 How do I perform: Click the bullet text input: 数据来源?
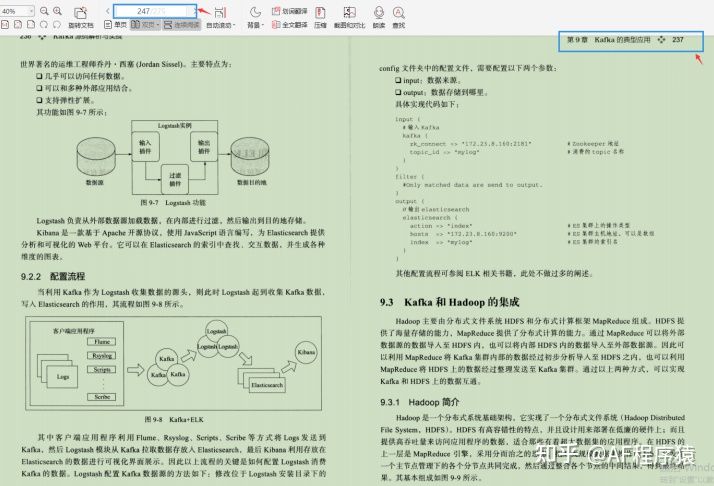coord(432,80)
